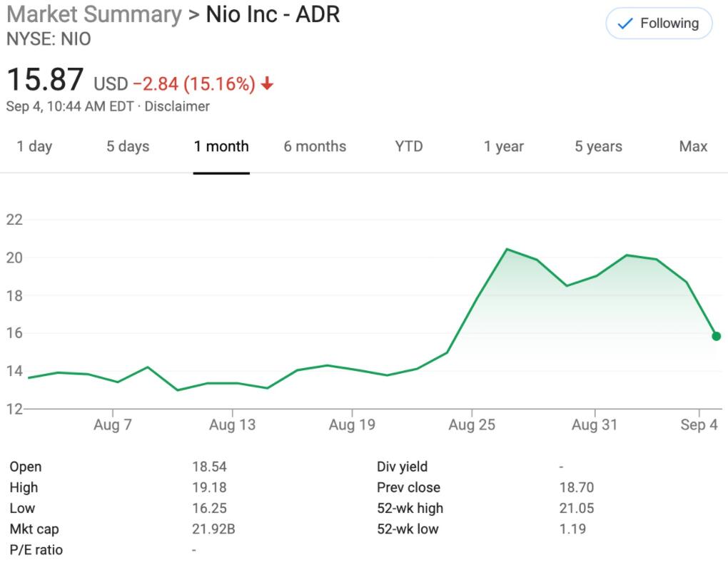
Task: Click the red downward arrow icon
Action: [x=268, y=83]
